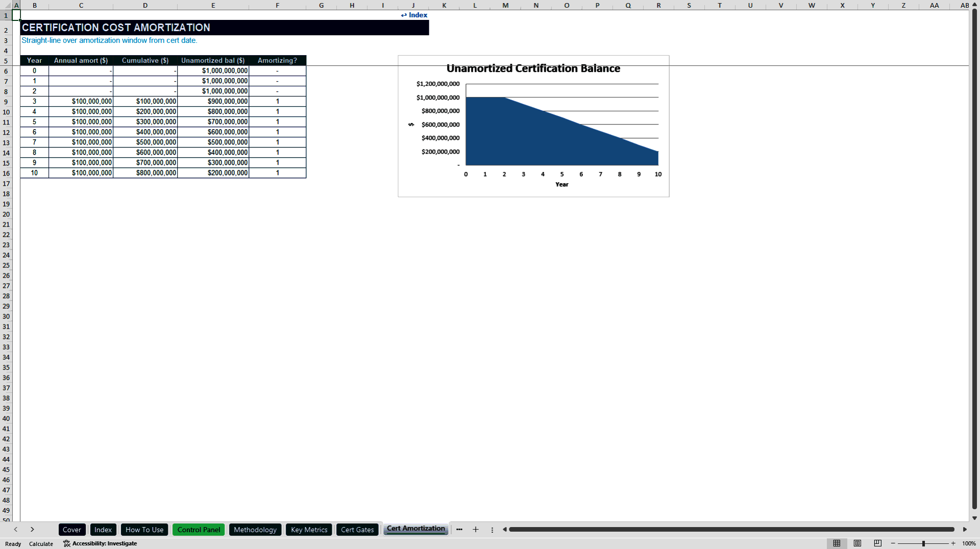Image resolution: width=980 pixels, height=549 pixels.
Task: Select Year 0 cell in table
Action: [x=35, y=71]
